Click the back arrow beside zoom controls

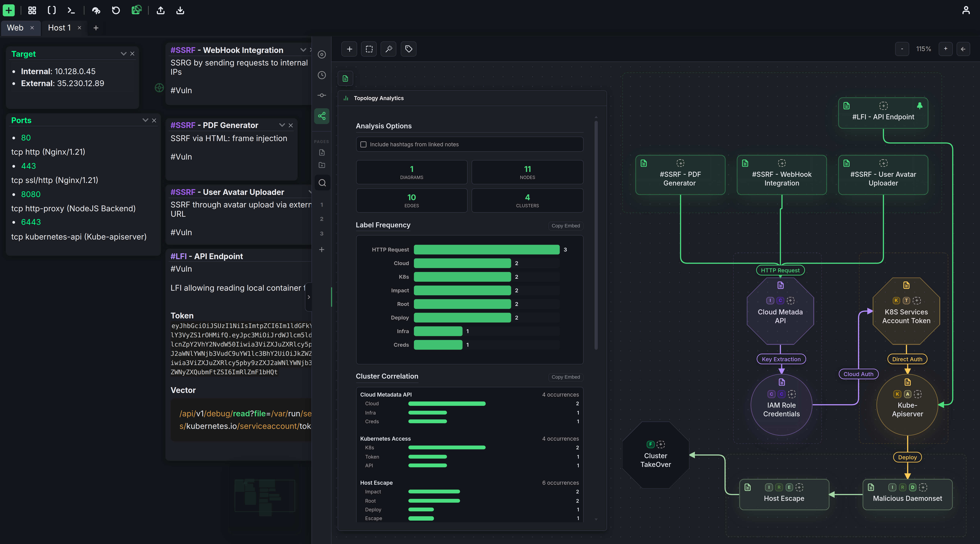pyautogui.click(x=963, y=49)
